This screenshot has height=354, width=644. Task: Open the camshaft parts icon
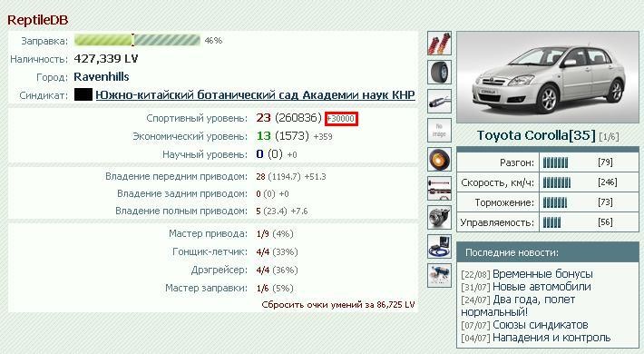pyautogui.click(x=439, y=188)
